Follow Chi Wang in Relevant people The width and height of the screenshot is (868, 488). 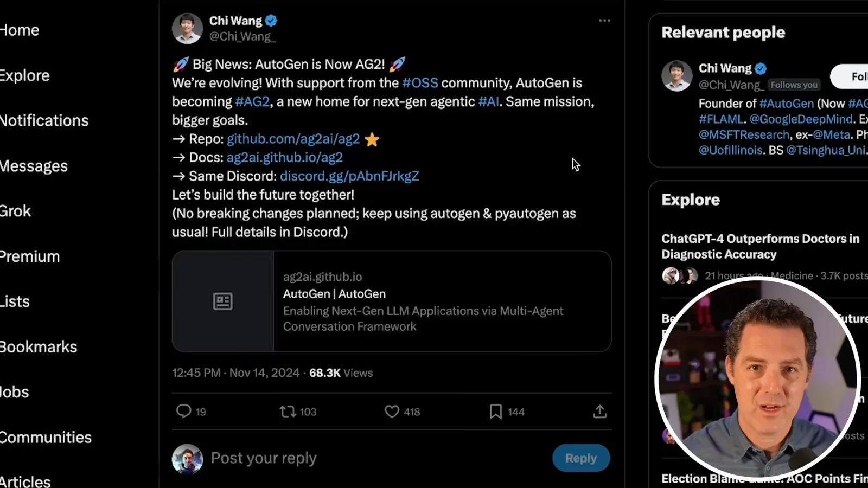coord(850,76)
